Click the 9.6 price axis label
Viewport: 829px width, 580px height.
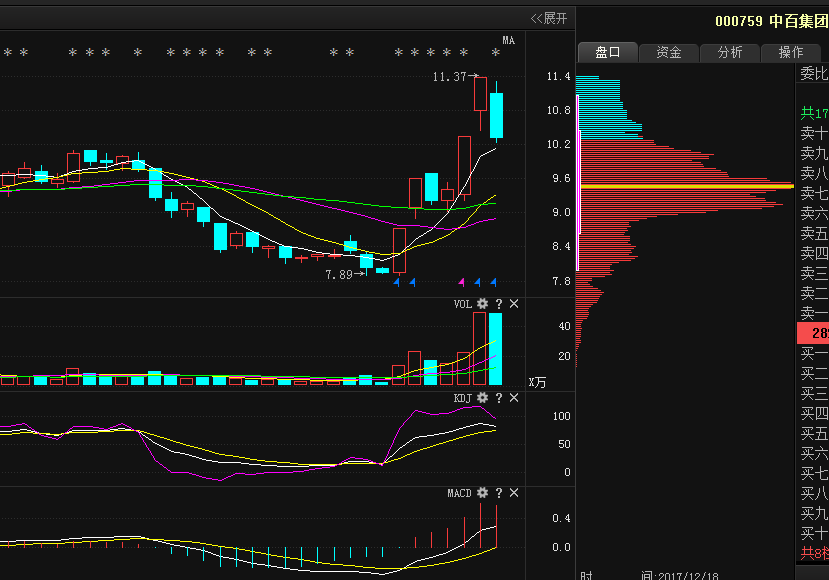tap(561, 178)
